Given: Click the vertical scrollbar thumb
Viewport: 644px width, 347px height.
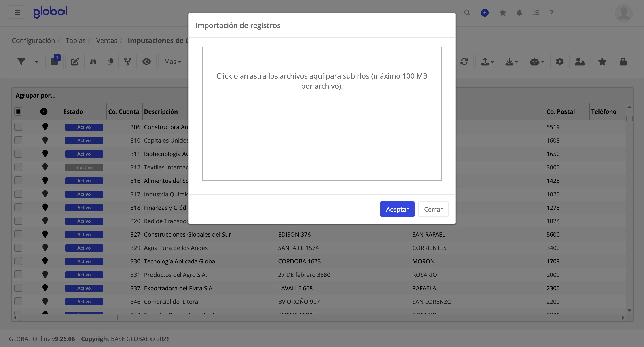Looking at the screenshot, I should tap(629, 118).
